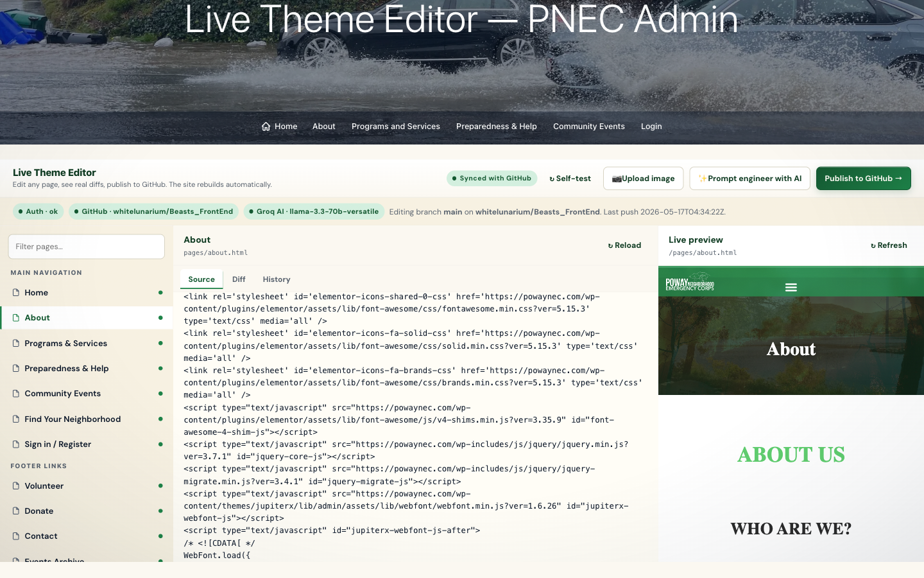Image resolution: width=924 pixels, height=578 pixels.
Task: Select the About page in sidebar
Action: coord(87,318)
